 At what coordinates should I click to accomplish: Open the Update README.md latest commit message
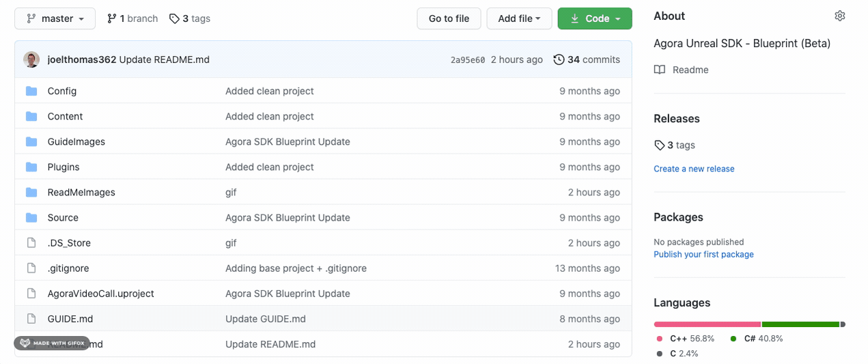coord(164,59)
